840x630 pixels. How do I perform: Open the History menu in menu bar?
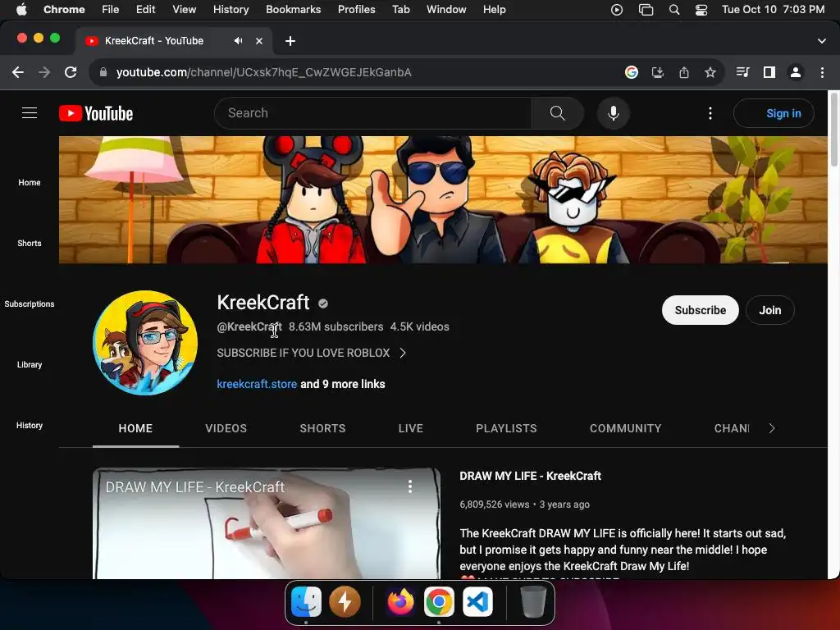231,10
